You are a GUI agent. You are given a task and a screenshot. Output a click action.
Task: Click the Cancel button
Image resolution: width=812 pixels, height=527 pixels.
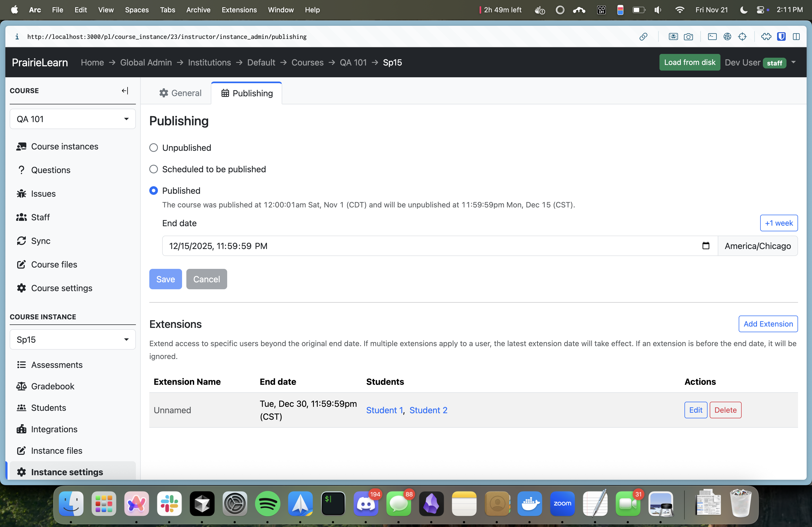click(206, 279)
